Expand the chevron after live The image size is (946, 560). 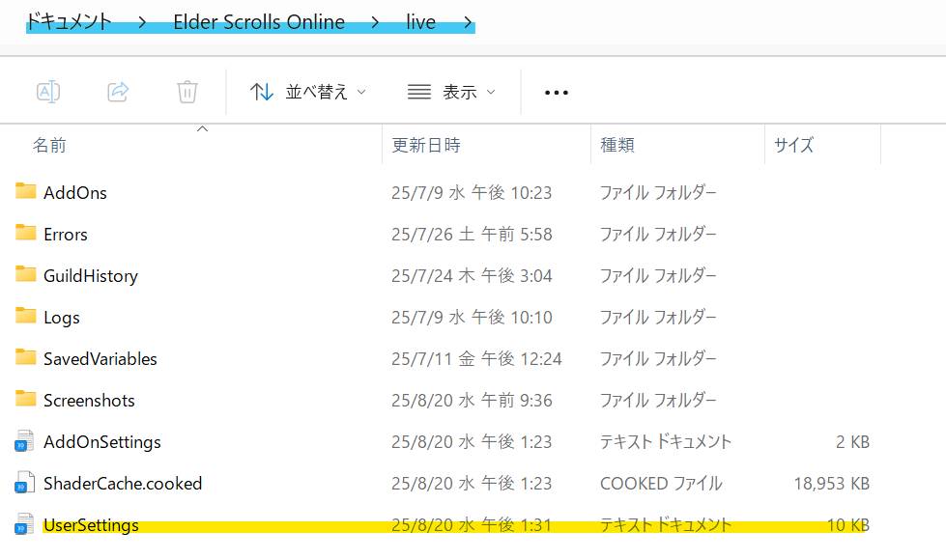[469, 23]
